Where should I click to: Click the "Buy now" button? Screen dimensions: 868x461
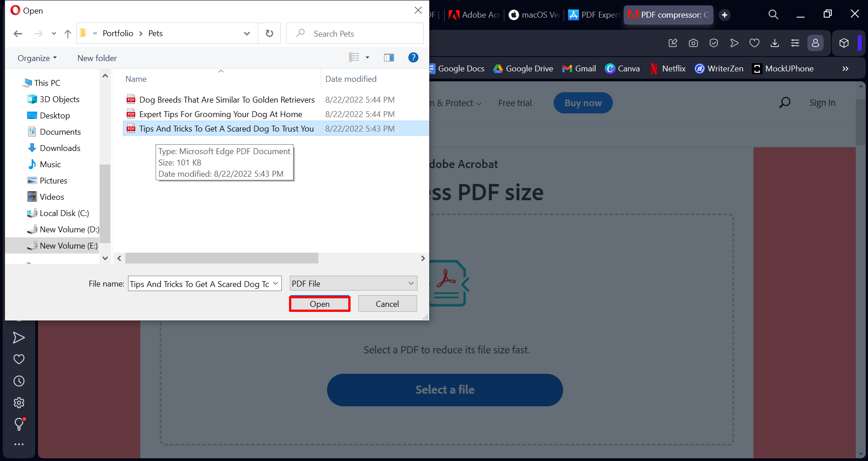coord(583,103)
